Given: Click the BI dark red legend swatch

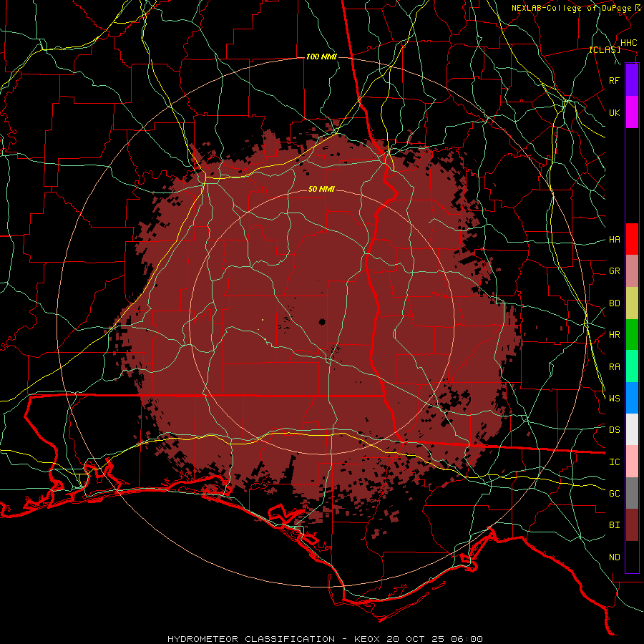Looking at the screenshot, I should [632, 525].
